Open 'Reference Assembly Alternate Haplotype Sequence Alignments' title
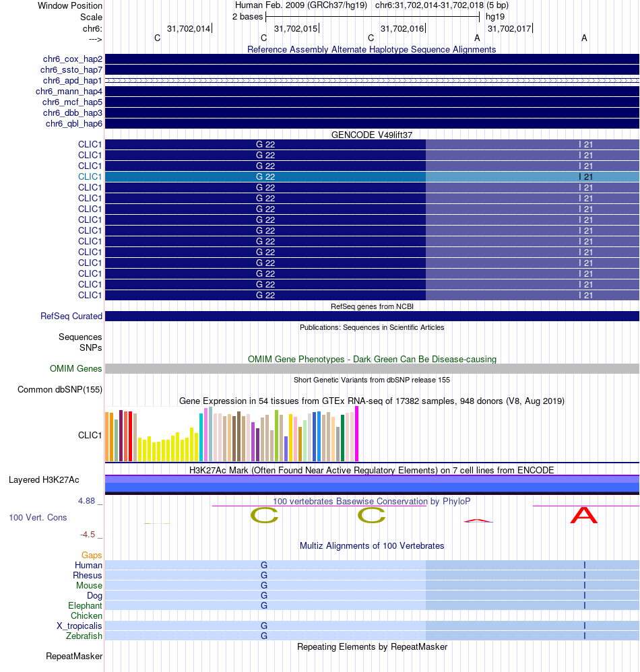 pos(372,49)
